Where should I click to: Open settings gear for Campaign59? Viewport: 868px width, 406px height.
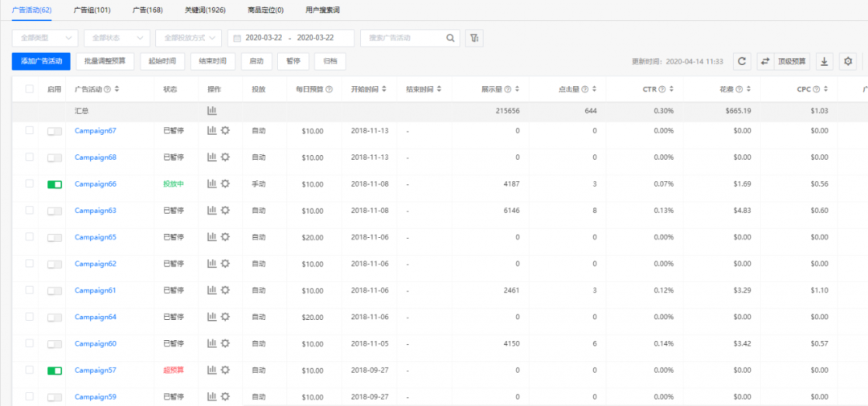[x=225, y=396]
